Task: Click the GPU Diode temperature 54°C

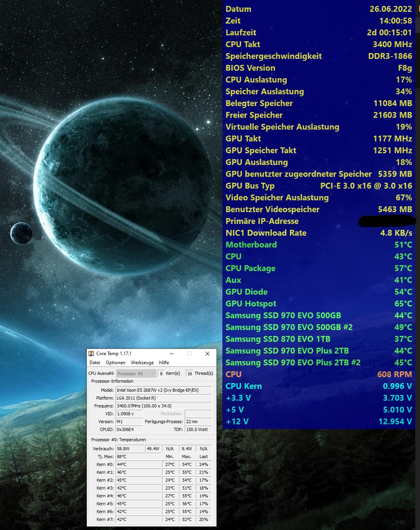Action: click(x=403, y=292)
